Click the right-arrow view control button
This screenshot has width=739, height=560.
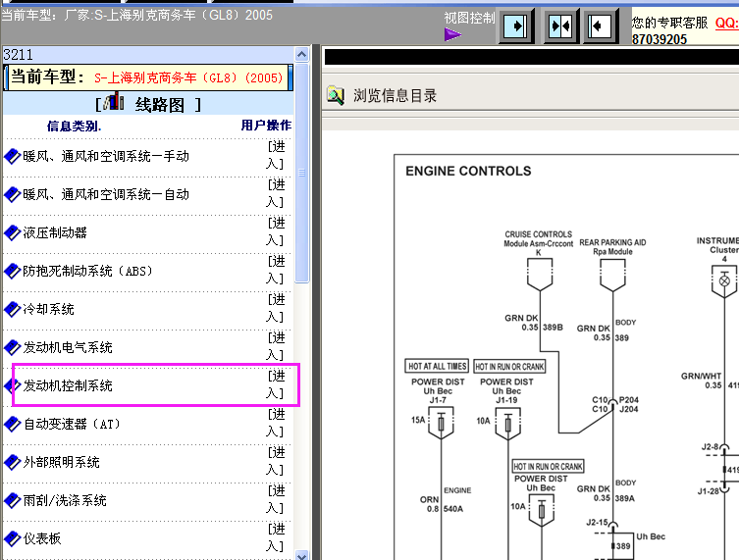tap(516, 25)
